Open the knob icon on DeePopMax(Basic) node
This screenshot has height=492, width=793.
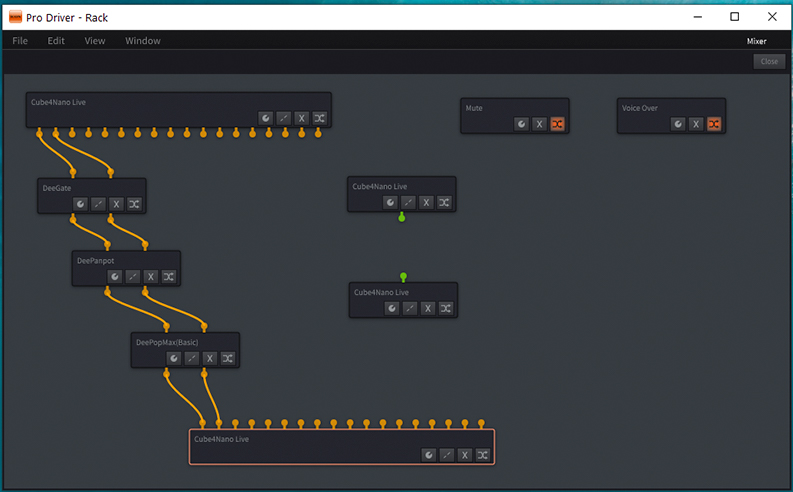[x=174, y=359]
